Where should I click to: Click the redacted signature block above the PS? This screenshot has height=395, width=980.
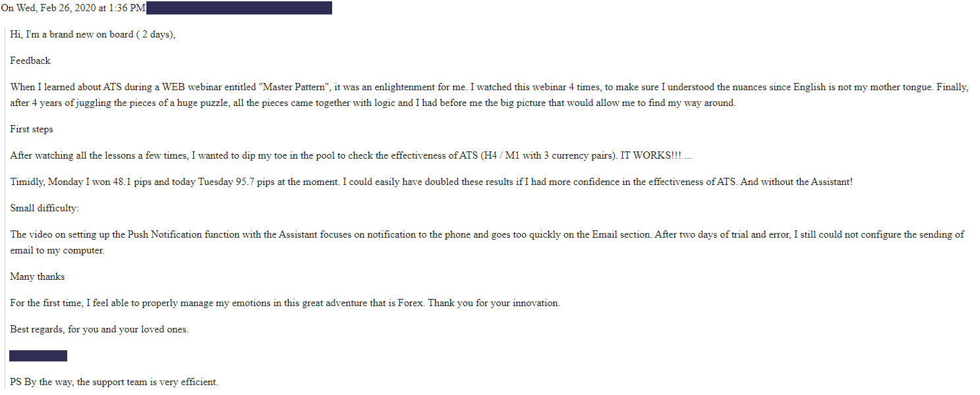tap(38, 355)
